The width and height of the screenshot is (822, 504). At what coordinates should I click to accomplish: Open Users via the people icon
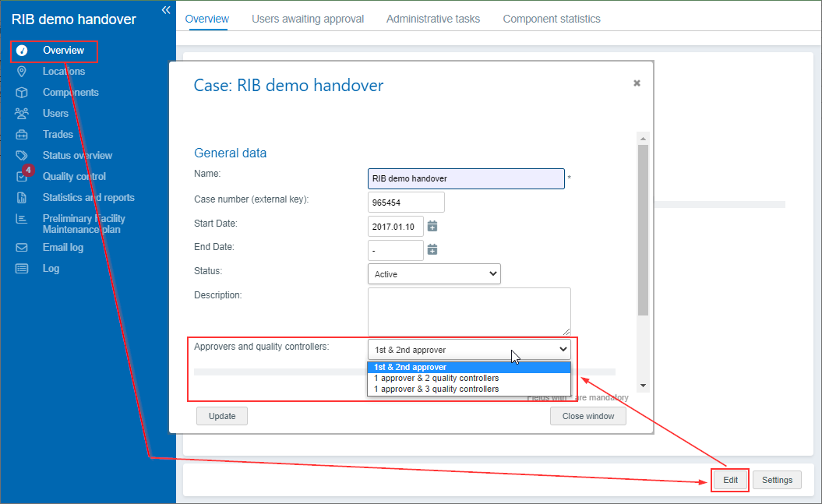tap(22, 114)
